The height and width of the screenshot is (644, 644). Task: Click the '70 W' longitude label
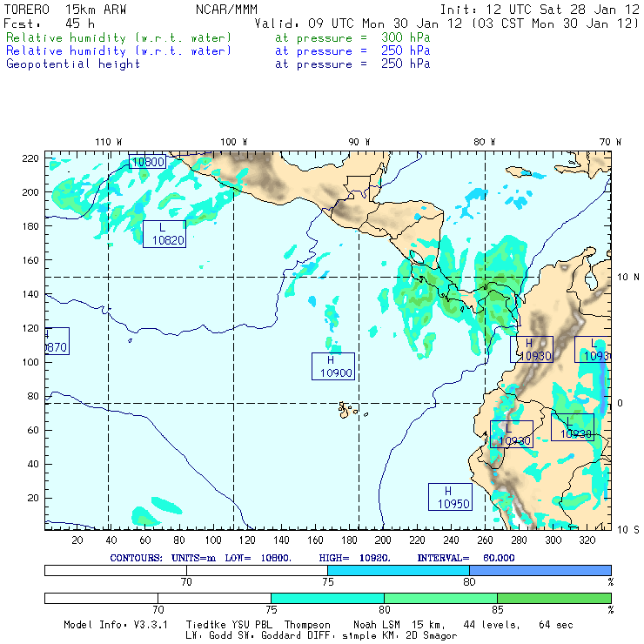tap(610, 142)
